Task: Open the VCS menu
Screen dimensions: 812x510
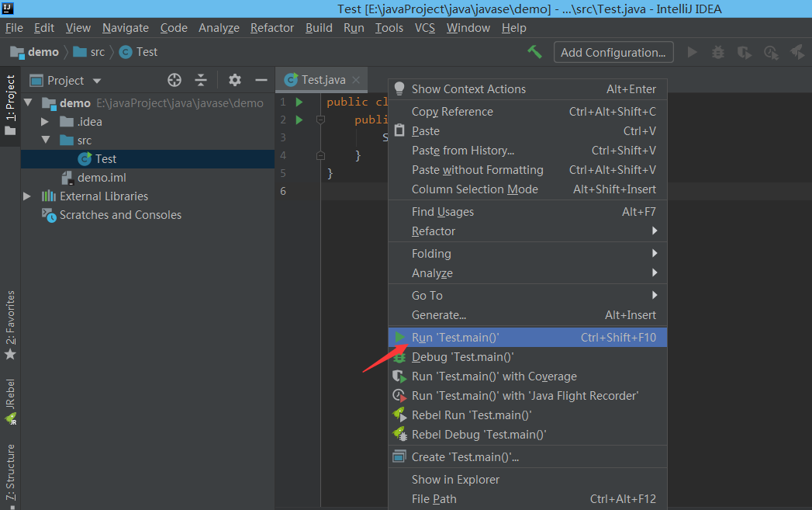Action: pyautogui.click(x=425, y=28)
